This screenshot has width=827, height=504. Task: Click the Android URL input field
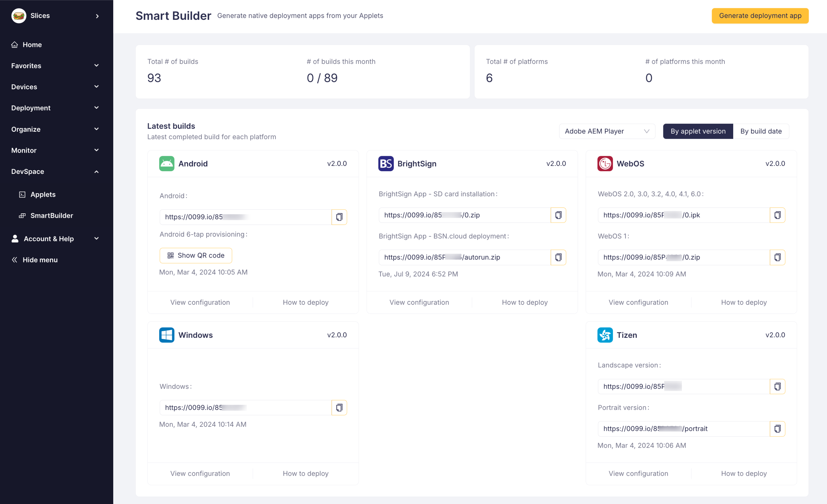[x=246, y=217]
